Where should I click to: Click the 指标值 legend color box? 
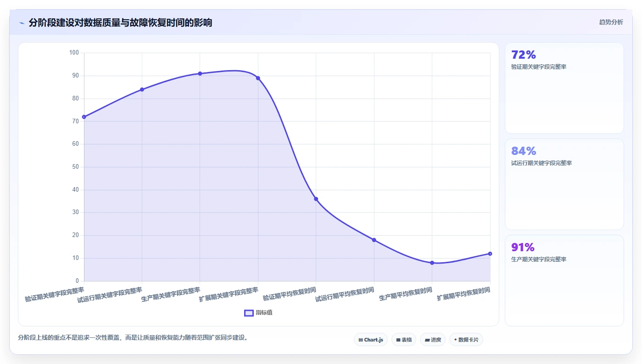(x=249, y=313)
